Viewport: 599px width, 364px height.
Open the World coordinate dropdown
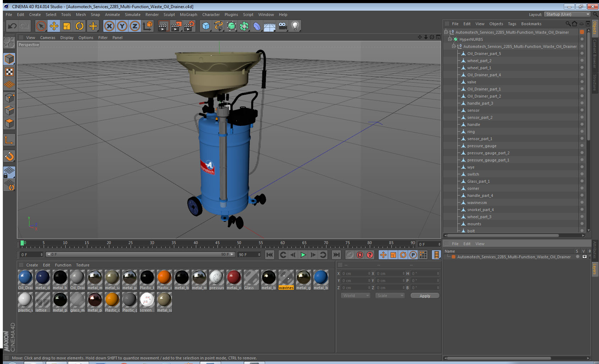click(x=356, y=296)
